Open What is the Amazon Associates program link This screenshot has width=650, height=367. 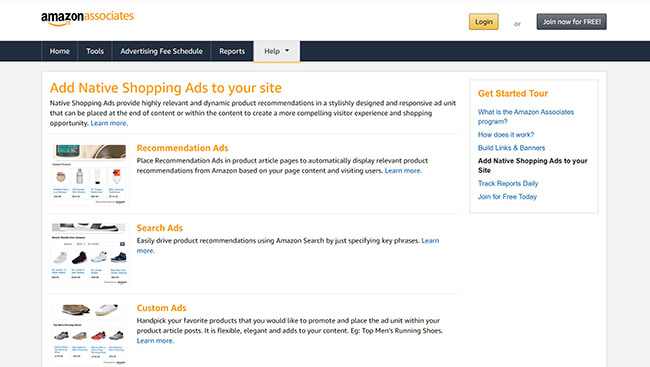click(526, 117)
